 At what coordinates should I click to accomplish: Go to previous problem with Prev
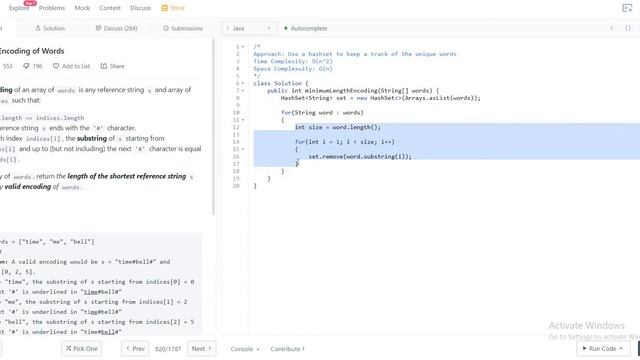click(135, 349)
